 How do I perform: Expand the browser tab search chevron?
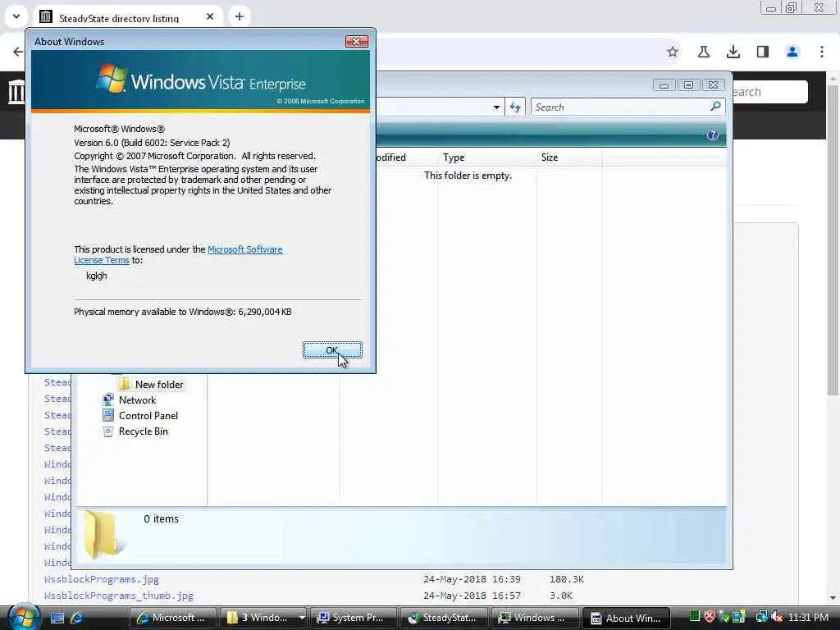pyautogui.click(x=16, y=16)
